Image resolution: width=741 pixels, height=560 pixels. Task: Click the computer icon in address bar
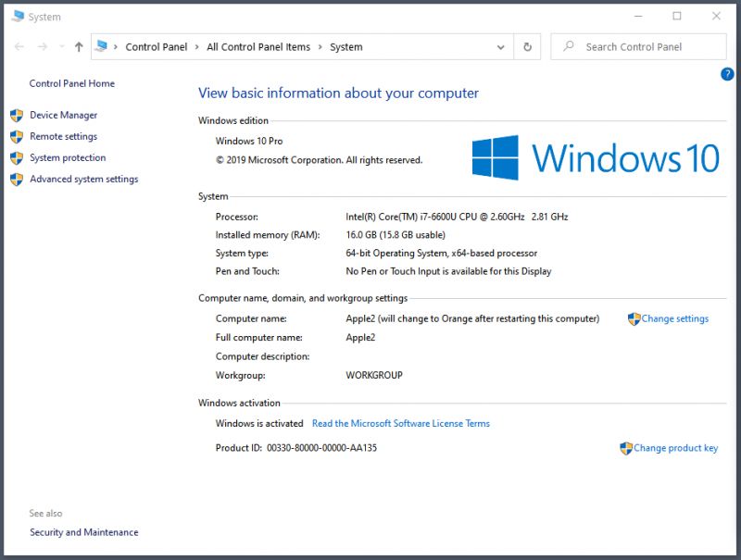102,46
